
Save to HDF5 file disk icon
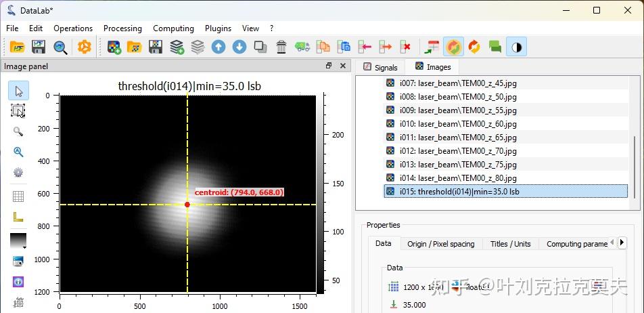coord(39,47)
